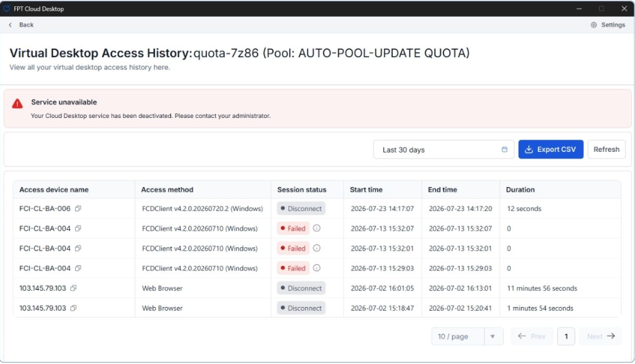The image size is (635, 364).
Task: Click Failed status in the 15:32:07 row
Action: click(293, 228)
